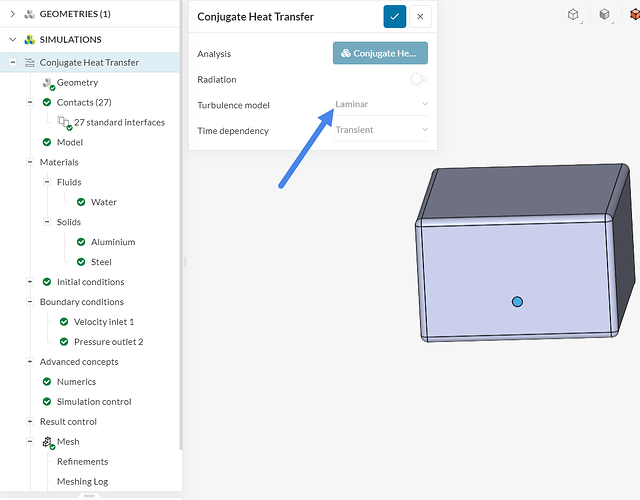Open the Mesh settings item
The height and width of the screenshot is (500, 640).
point(68,442)
